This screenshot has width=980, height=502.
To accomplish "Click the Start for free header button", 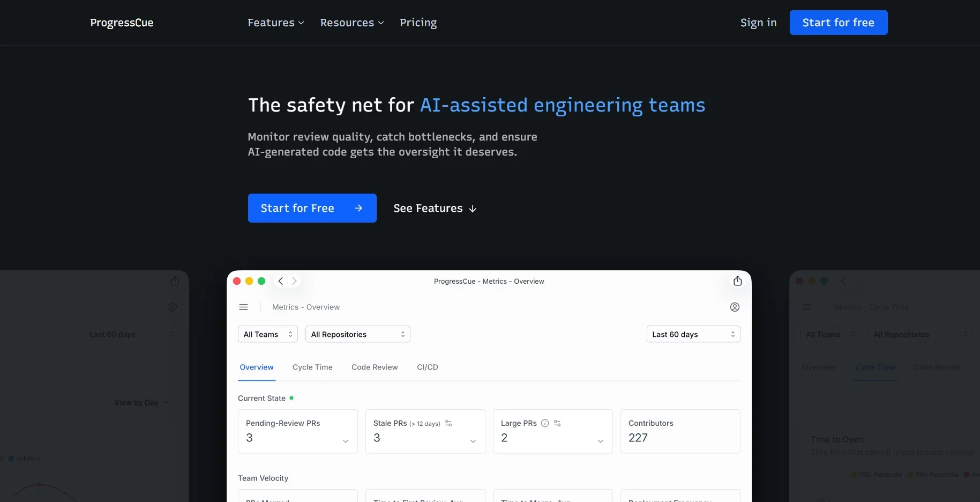I will click(x=839, y=23).
